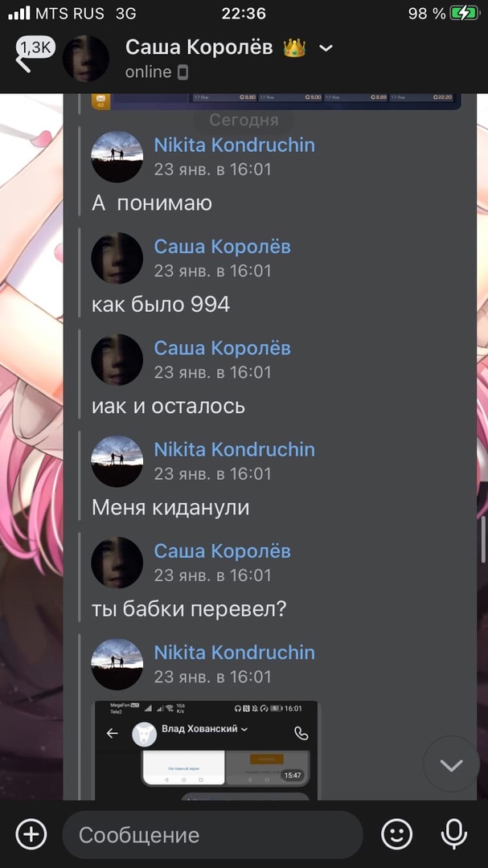The width and height of the screenshot is (488, 868).
Task: Tap Nikita Kondruchin avatar above 'А понимаю'
Action: [x=117, y=157]
